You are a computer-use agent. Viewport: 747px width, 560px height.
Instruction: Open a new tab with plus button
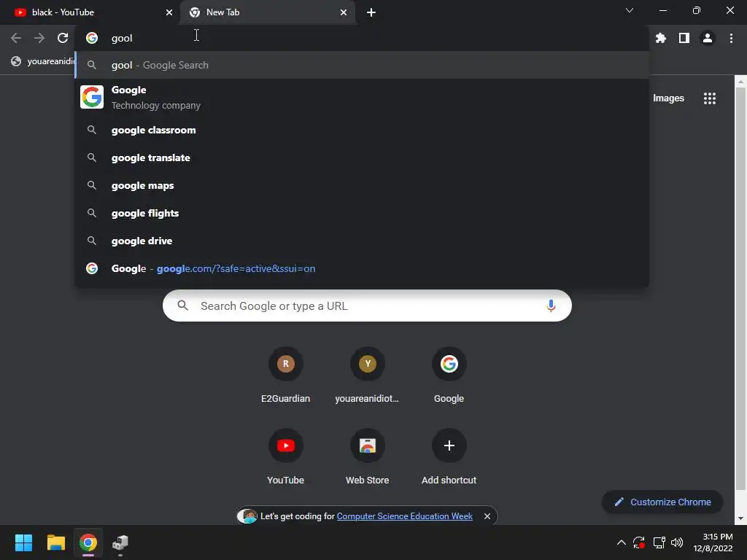[x=371, y=12]
